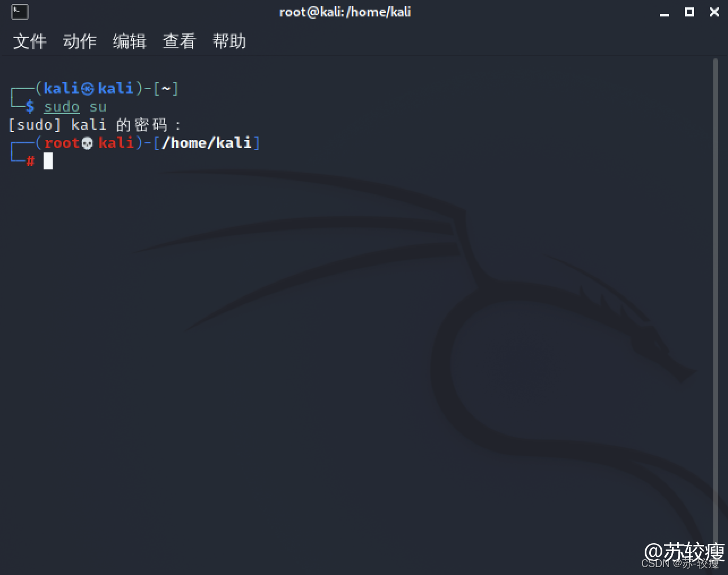Open the 动作 menu

pyautogui.click(x=79, y=41)
